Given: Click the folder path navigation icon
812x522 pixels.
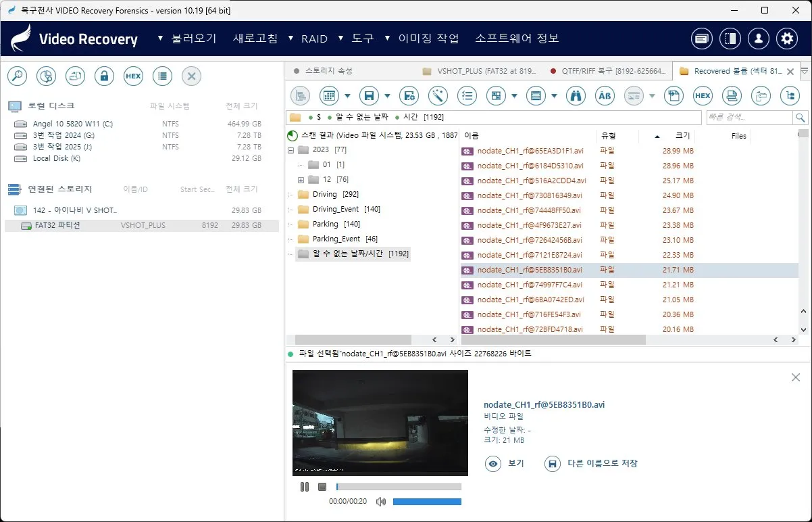Looking at the screenshot, I should pyautogui.click(x=761, y=96).
